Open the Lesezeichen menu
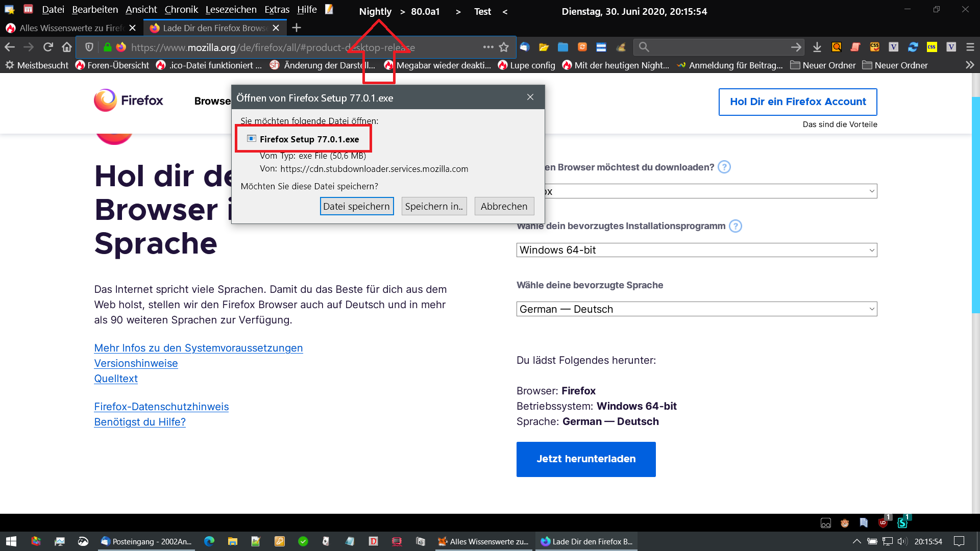Screen dimensions: 980x551 coord(231,10)
